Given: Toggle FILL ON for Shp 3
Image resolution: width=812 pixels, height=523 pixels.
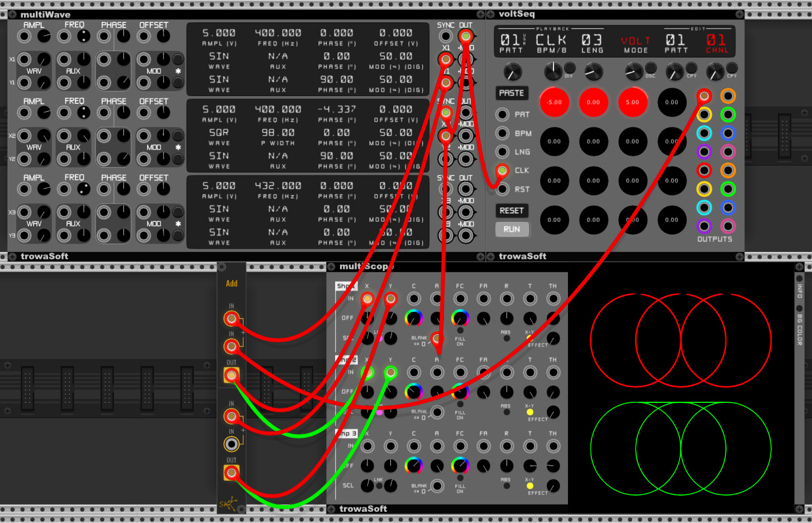Looking at the screenshot, I should 460,478.
